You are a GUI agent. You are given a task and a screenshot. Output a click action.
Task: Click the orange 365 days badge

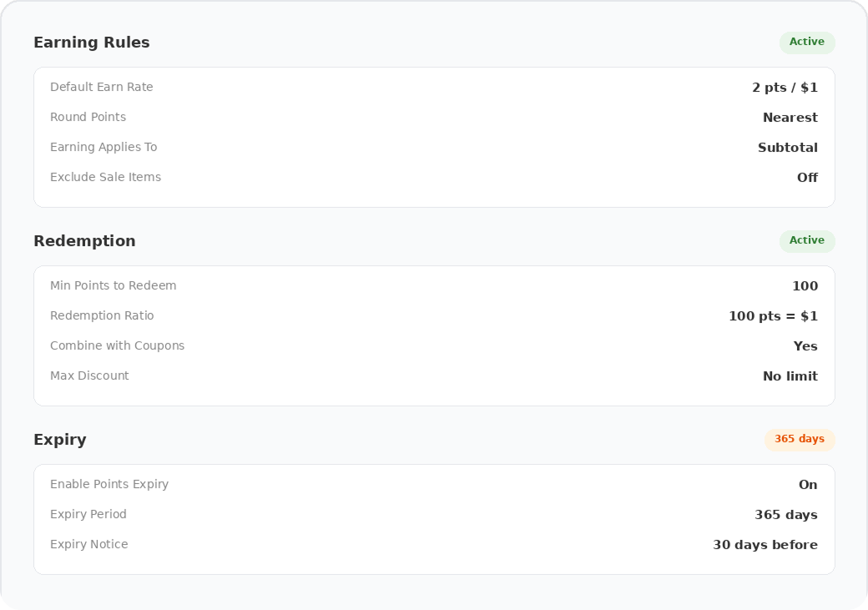coord(799,440)
